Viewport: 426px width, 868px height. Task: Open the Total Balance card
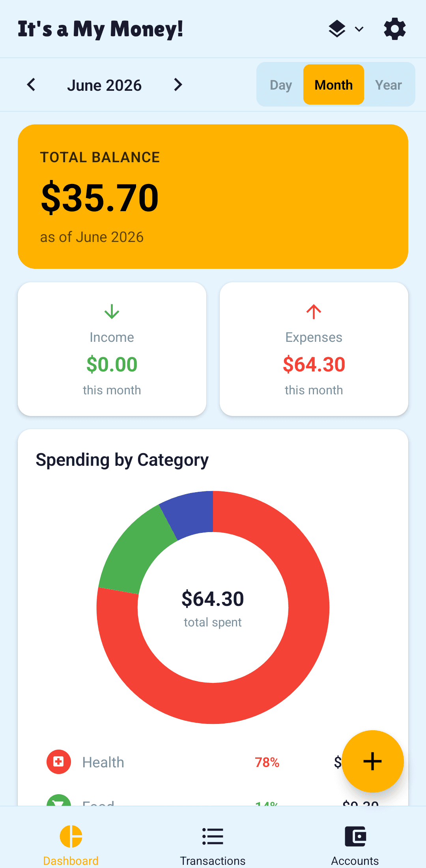click(213, 197)
